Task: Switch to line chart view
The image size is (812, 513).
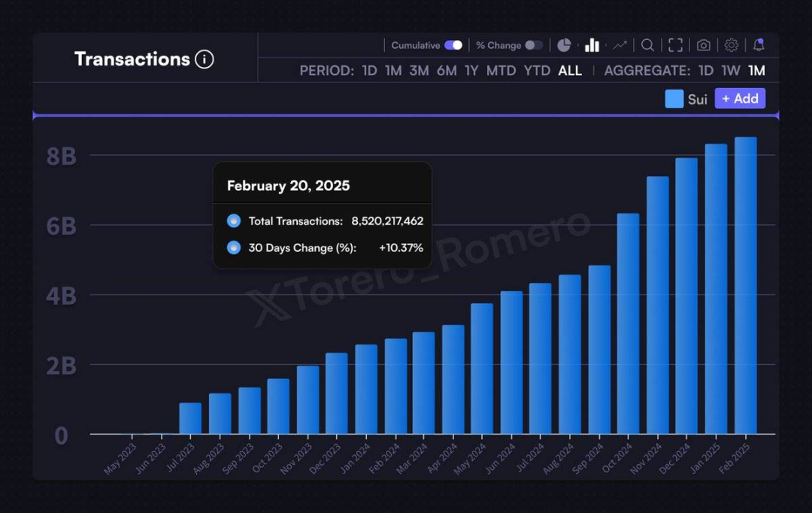Action: 620,45
